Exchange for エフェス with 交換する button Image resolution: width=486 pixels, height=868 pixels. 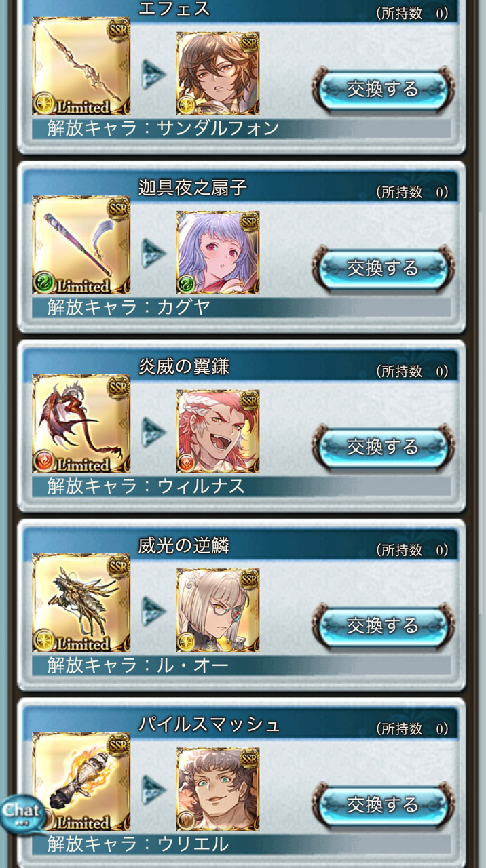[x=383, y=90]
